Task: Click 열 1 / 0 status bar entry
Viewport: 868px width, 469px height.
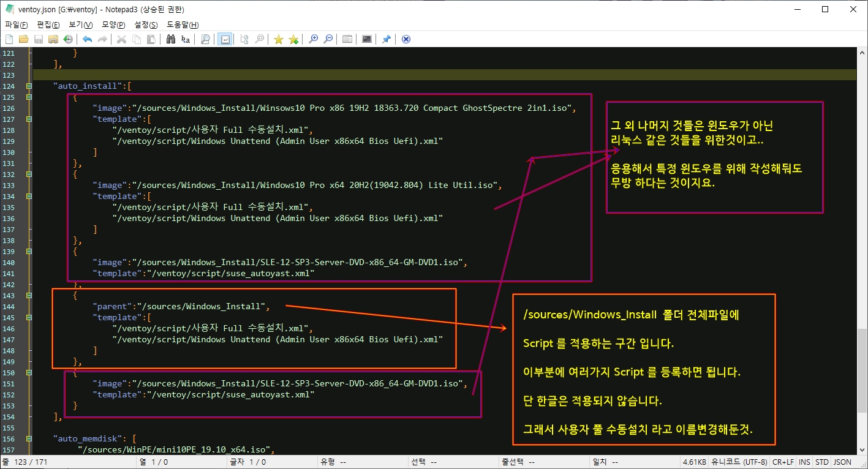Action: click(154, 462)
